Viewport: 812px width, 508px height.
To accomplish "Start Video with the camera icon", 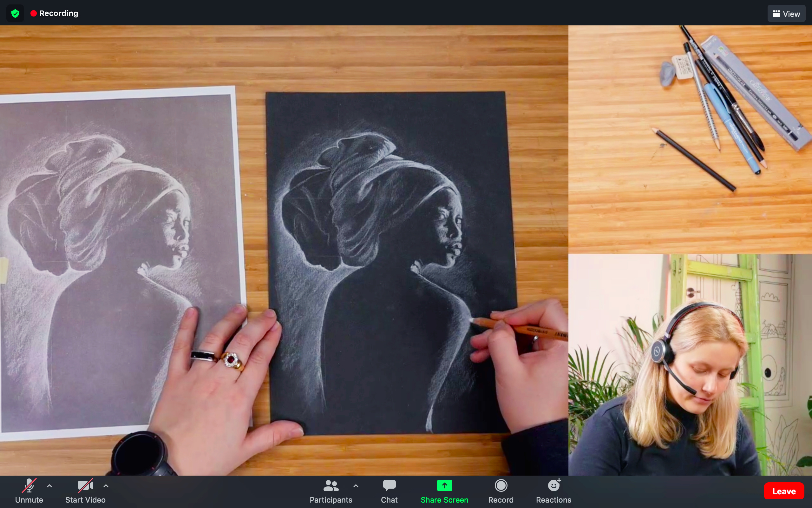I will pos(85,491).
